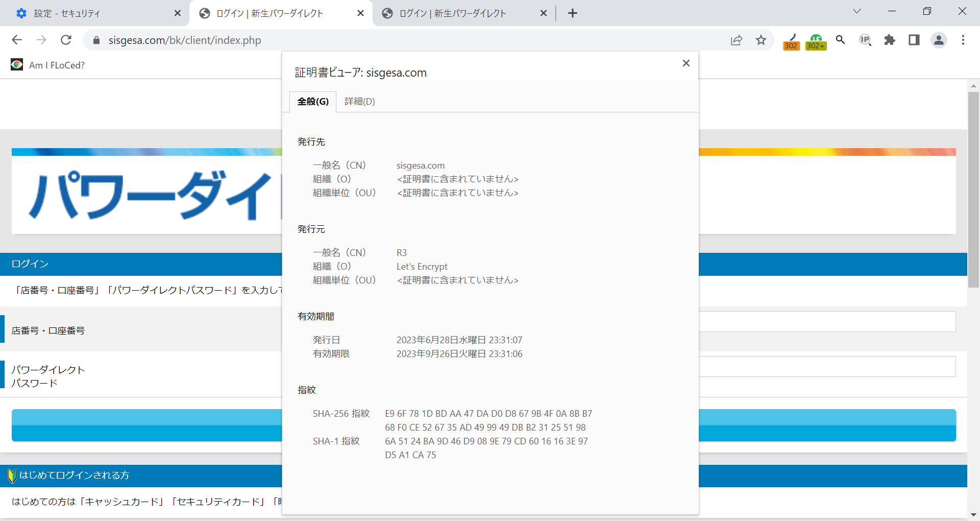This screenshot has height=521, width=980.
Task: Click the magnifier search extension icon
Action: [x=840, y=39]
